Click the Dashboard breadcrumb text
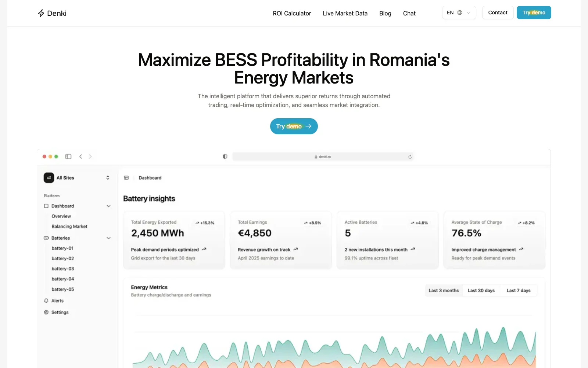Viewport: 588px width, 368px height. [150, 178]
